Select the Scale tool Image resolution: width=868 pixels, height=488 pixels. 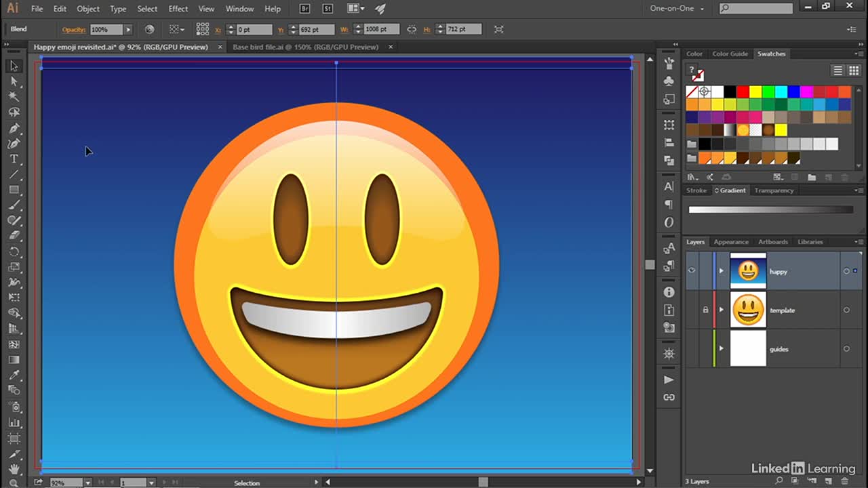[14, 267]
